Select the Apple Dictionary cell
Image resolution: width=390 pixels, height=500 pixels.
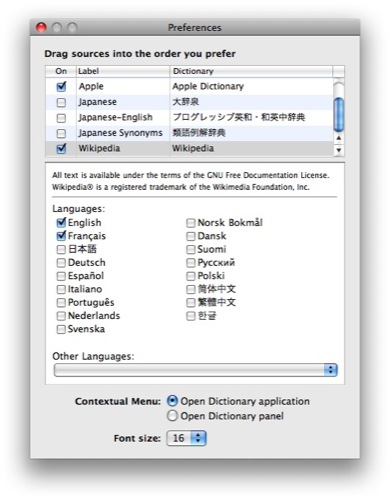click(x=252, y=87)
